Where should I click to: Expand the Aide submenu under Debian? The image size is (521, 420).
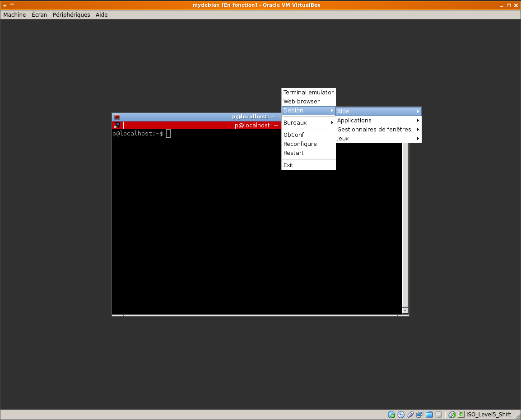pos(378,111)
